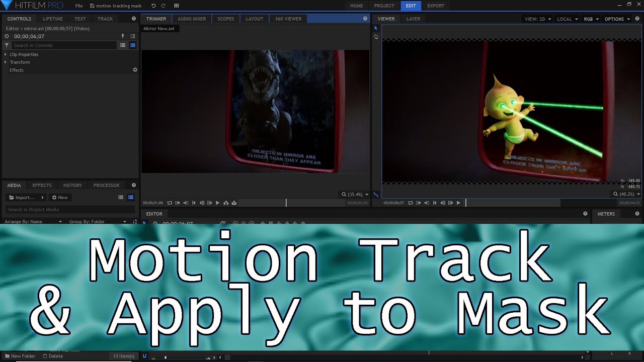
Task: Switch Controls to detailed list view
Action: coord(133,45)
